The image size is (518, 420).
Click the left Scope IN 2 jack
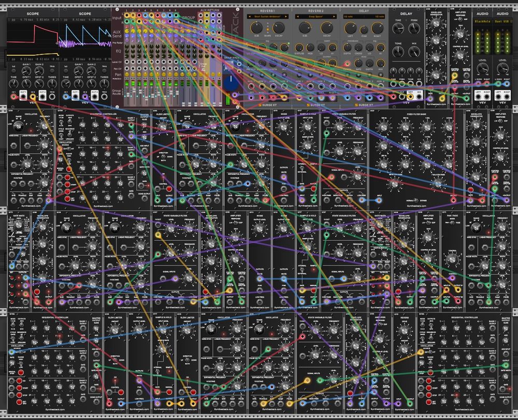click(x=33, y=97)
